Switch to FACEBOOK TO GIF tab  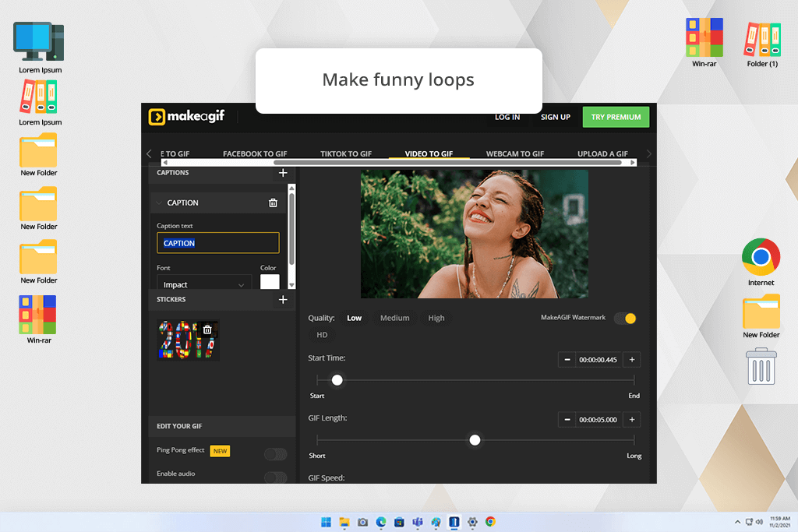(x=255, y=153)
